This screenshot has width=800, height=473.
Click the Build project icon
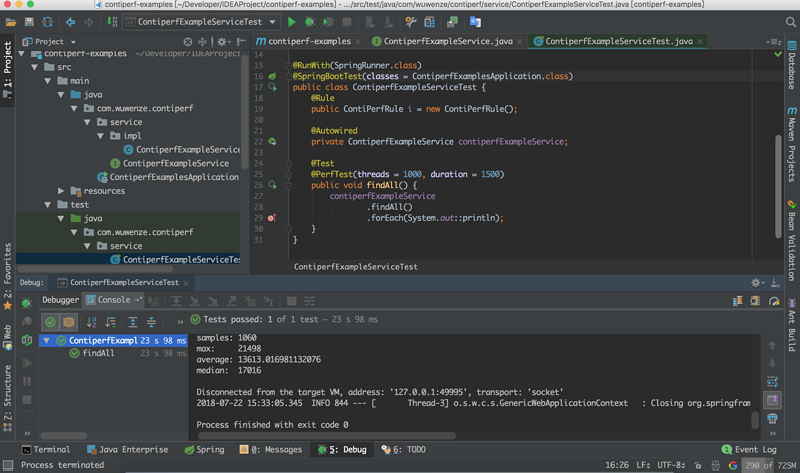112,22
